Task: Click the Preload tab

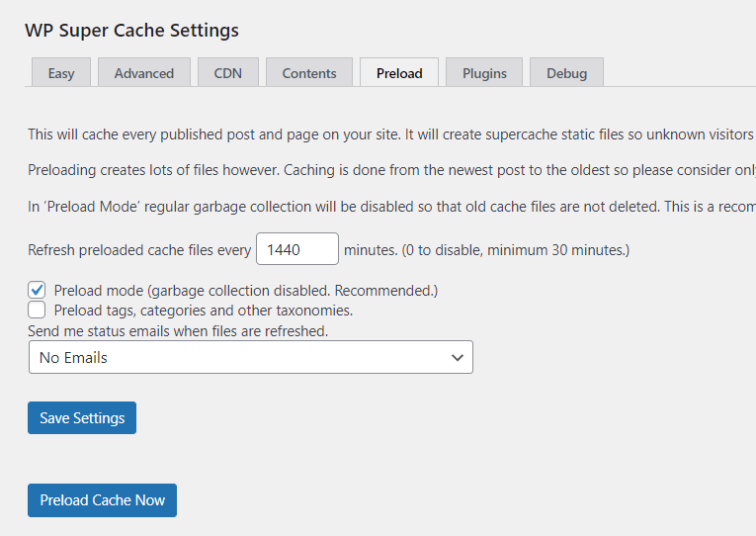Action: pyautogui.click(x=399, y=73)
